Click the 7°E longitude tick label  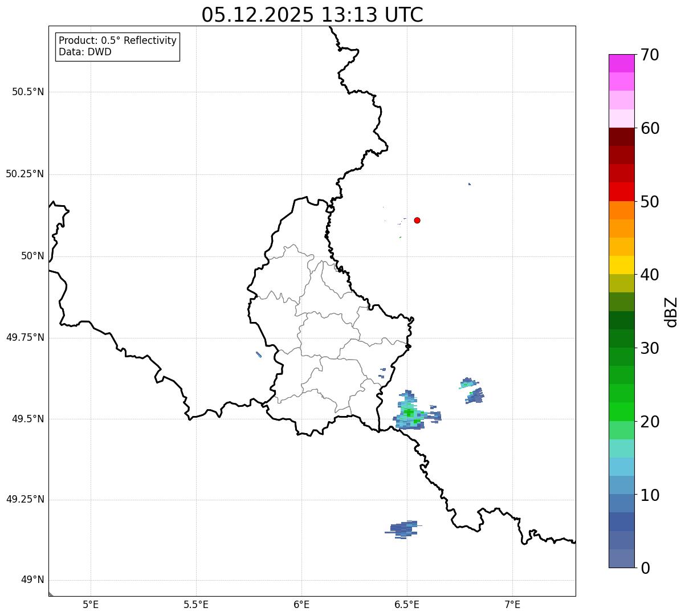512,604
